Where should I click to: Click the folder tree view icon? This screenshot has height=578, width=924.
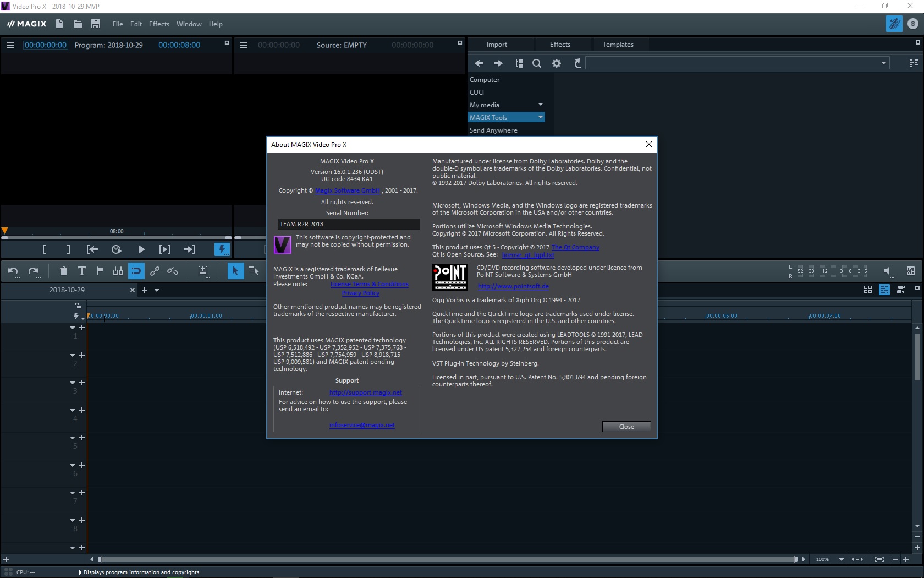(x=519, y=63)
